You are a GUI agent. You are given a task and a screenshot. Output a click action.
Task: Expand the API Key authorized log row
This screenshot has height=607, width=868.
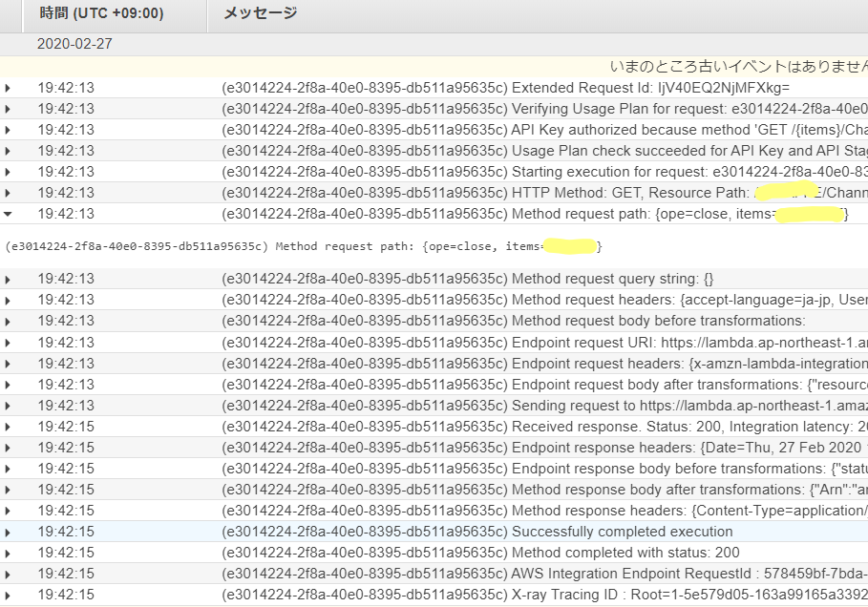[8, 130]
